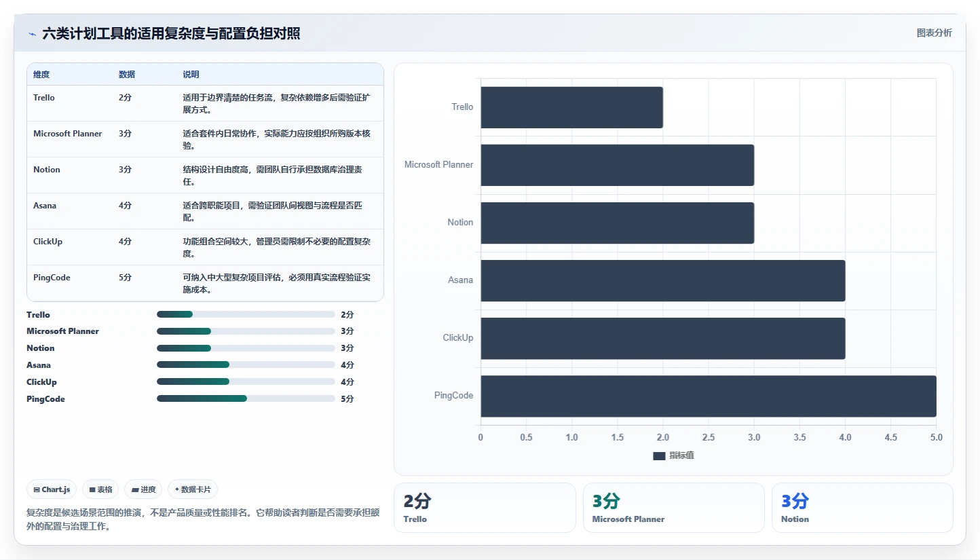Click the 2.5 x-axis tick label
980x560 pixels.
pos(709,438)
